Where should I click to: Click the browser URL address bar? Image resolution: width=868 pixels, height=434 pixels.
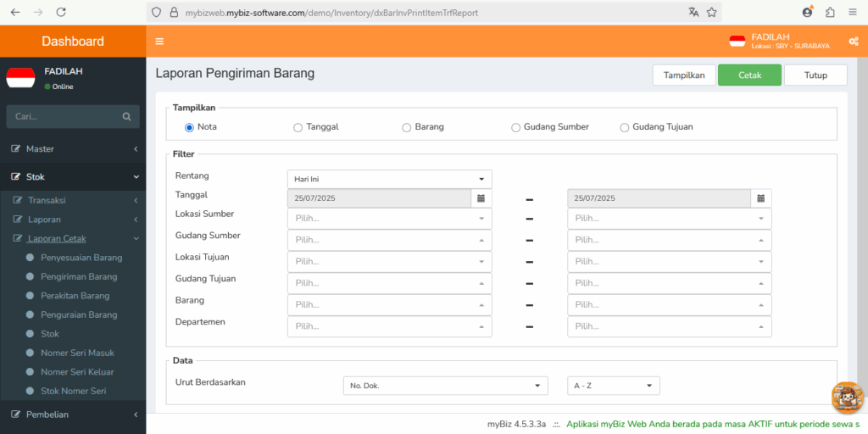[433, 12]
